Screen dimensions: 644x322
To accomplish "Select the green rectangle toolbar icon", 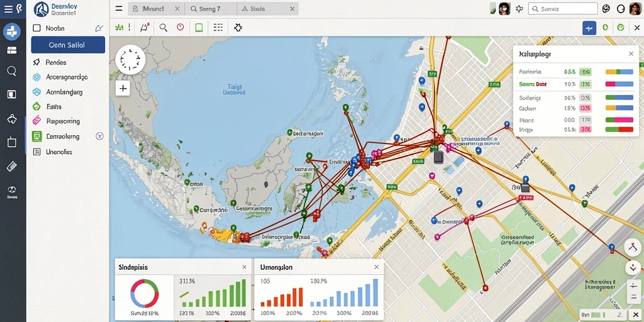I will coord(199,28).
